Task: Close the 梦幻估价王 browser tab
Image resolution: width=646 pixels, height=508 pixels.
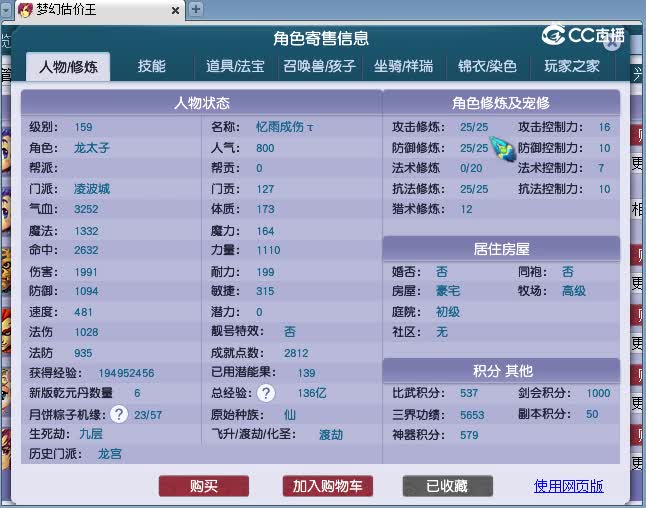Action: 176,10
